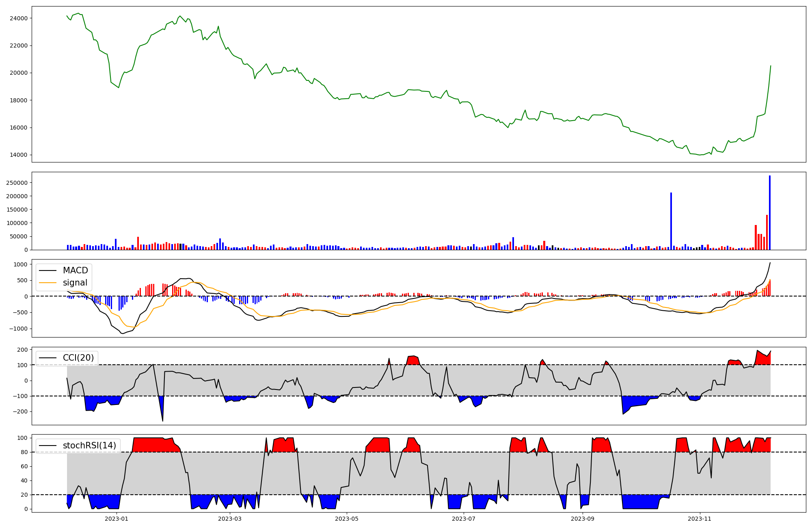
Task: Click the 250000 volume axis label
Action: click(17, 183)
